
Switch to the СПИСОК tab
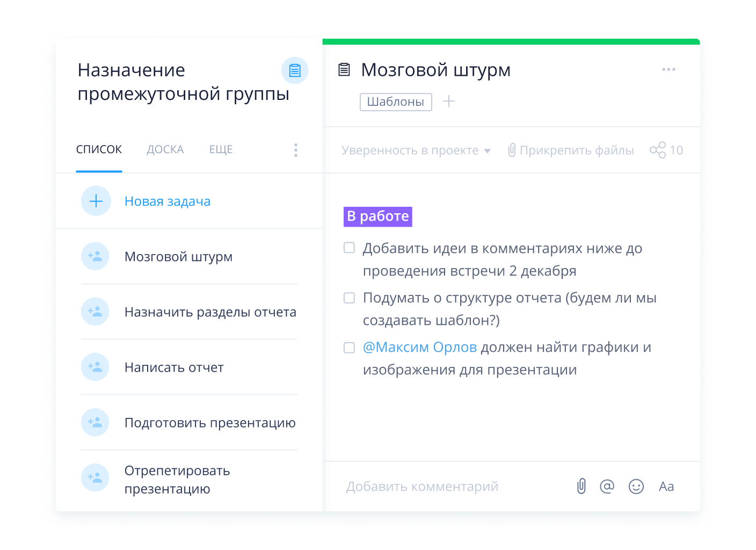pos(99,149)
